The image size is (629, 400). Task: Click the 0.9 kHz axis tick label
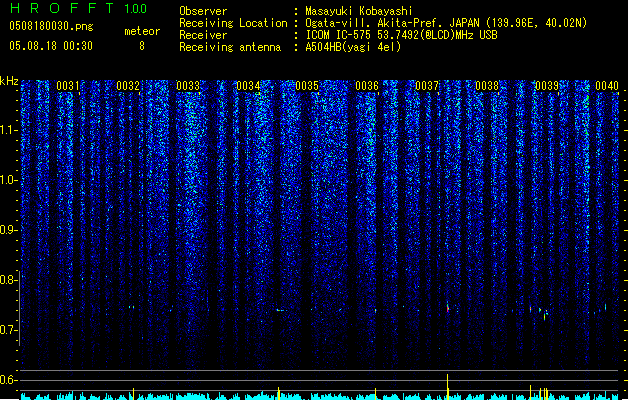click(x=8, y=230)
